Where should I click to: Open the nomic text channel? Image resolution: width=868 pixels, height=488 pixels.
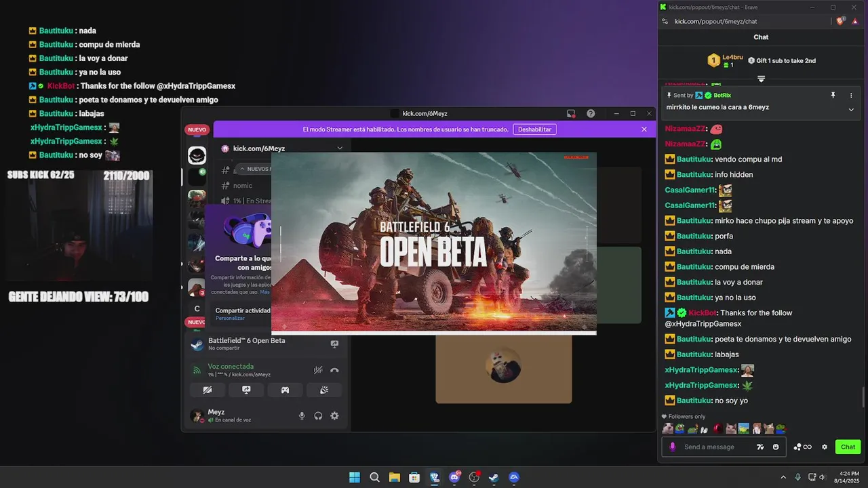(x=242, y=186)
